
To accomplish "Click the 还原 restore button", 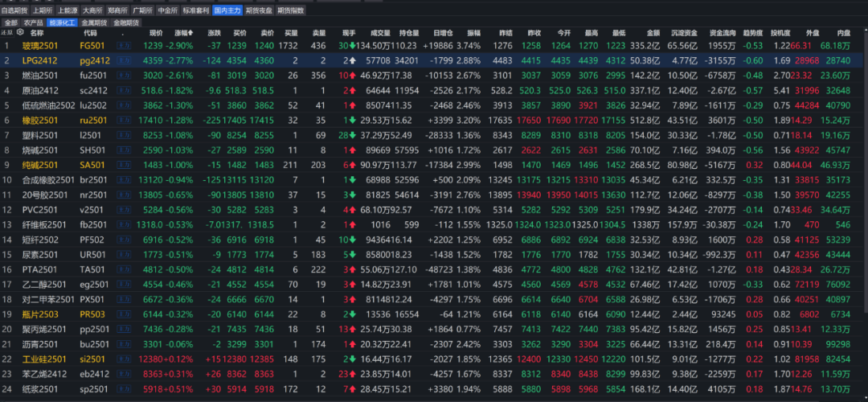I will (x=7, y=33).
